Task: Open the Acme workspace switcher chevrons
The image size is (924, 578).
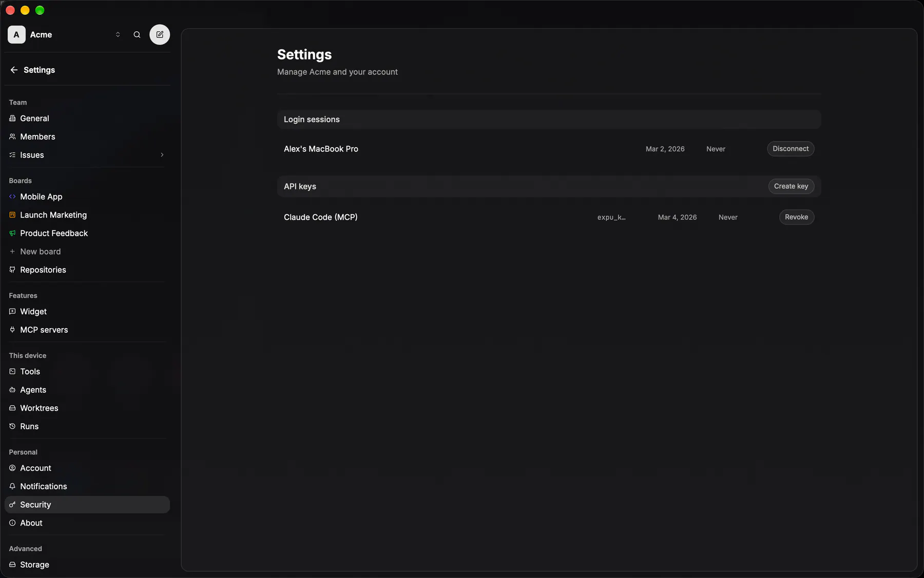Action: point(118,35)
